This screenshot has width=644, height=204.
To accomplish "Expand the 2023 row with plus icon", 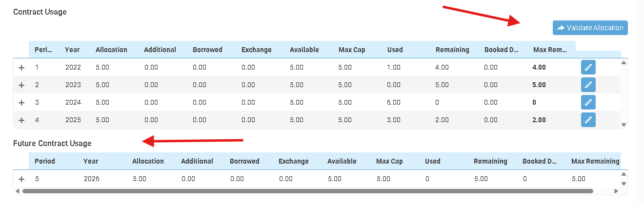I will point(21,85).
